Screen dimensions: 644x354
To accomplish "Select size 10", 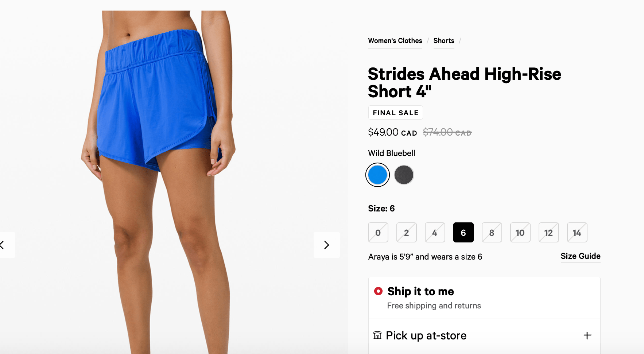I will (520, 233).
